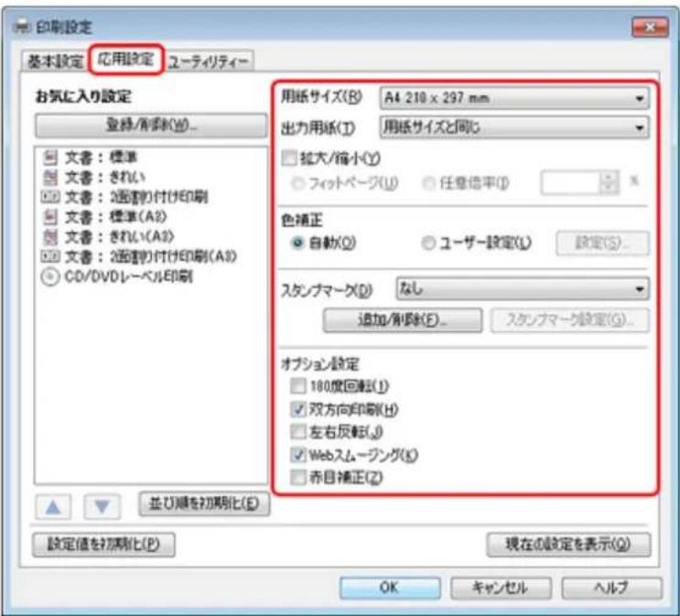This screenshot has height=616, width=680.
Task: Uncheck the 双方向印刷 option
Action: (x=294, y=409)
